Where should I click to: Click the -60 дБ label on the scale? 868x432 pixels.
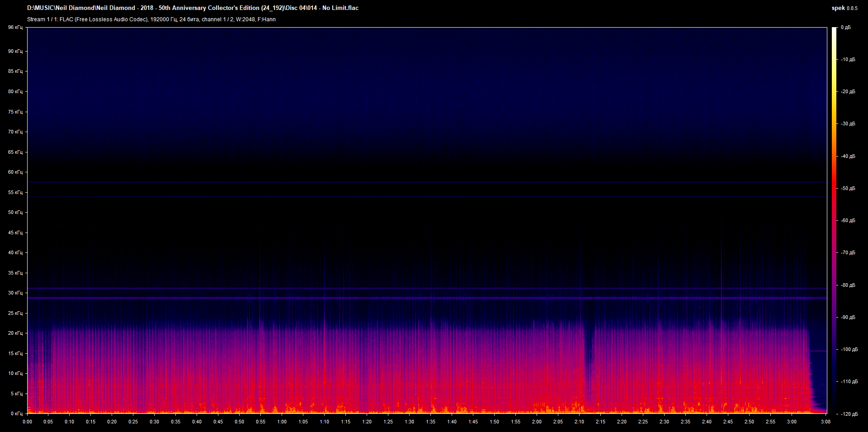click(x=848, y=221)
